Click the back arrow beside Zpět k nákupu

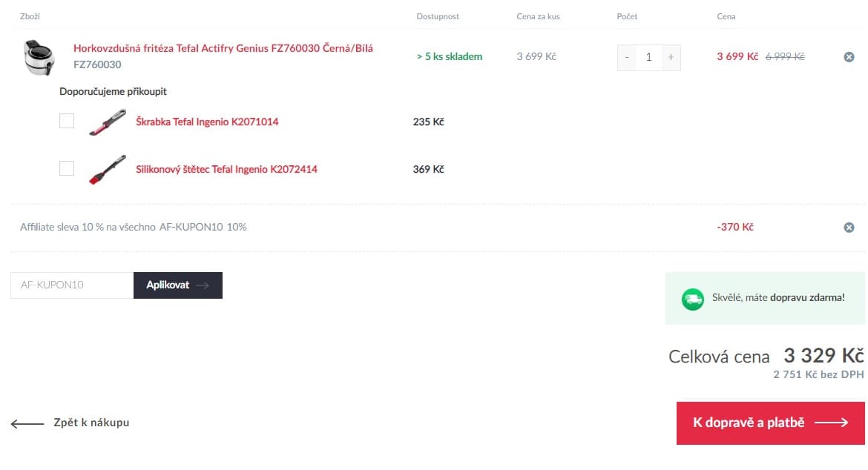tap(27, 423)
